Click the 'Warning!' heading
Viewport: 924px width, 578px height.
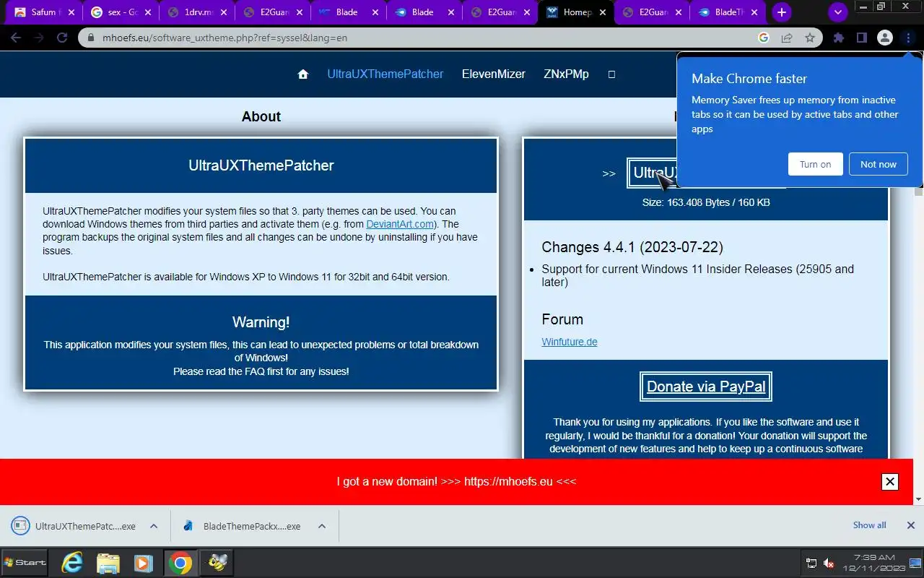pyautogui.click(x=261, y=322)
